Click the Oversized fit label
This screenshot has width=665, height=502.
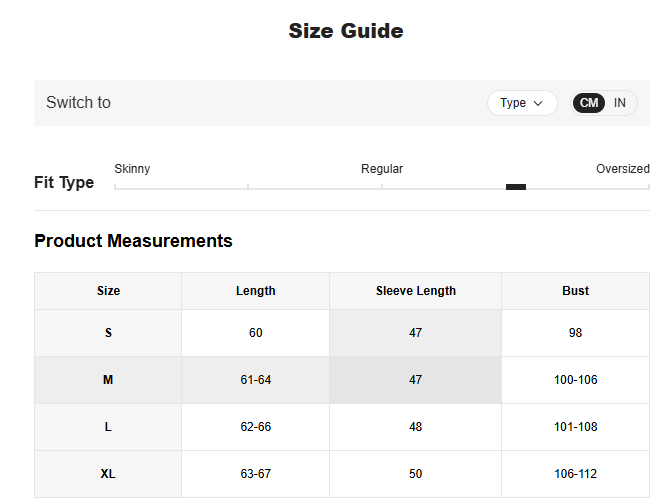click(622, 169)
